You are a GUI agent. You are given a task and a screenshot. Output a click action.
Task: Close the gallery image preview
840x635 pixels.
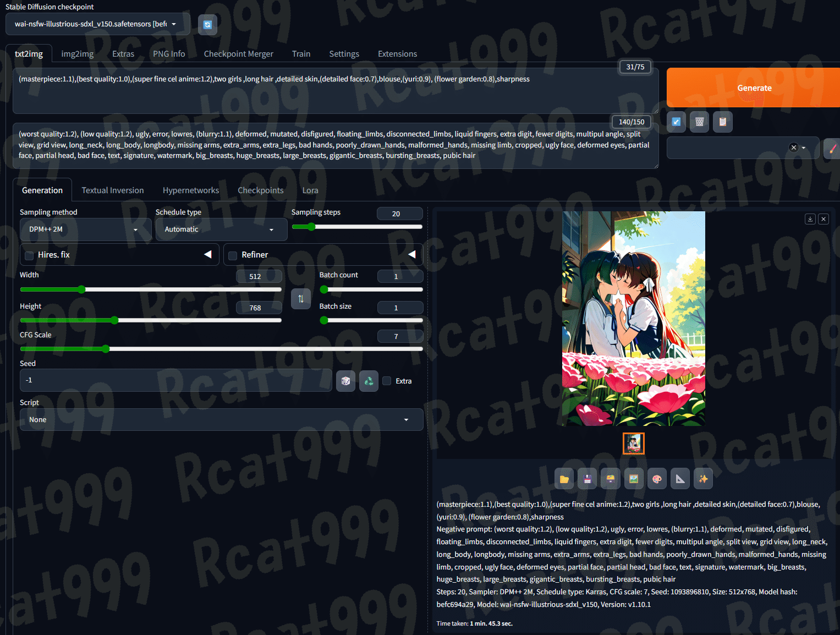point(823,219)
